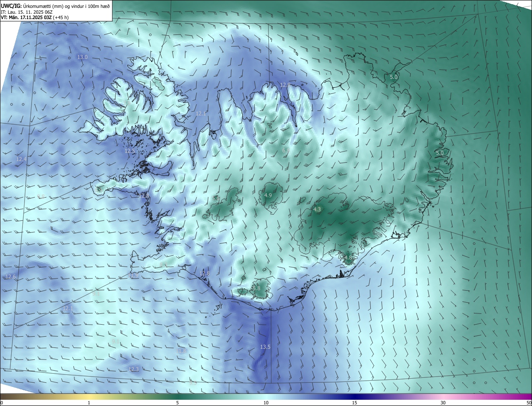The width and height of the screenshot is (532, 406).
Task: Click the 11.8 value label on the map
Action: (182, 351)
